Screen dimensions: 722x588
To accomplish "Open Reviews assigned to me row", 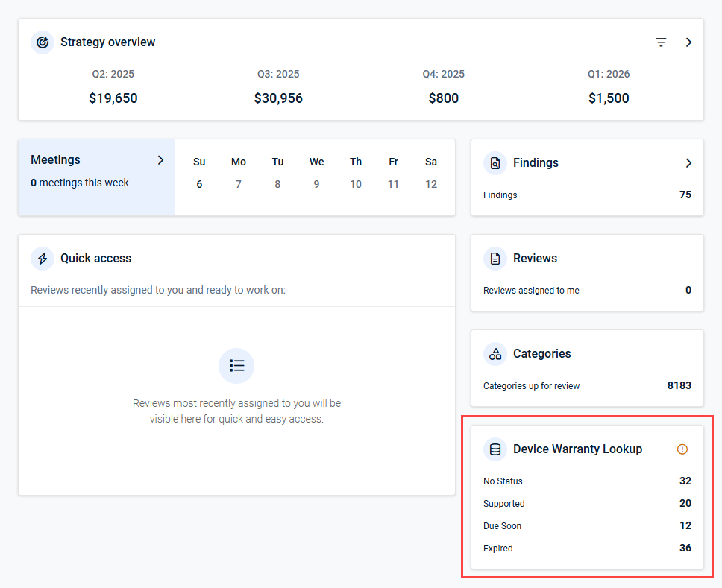I will tap(587, 291).
